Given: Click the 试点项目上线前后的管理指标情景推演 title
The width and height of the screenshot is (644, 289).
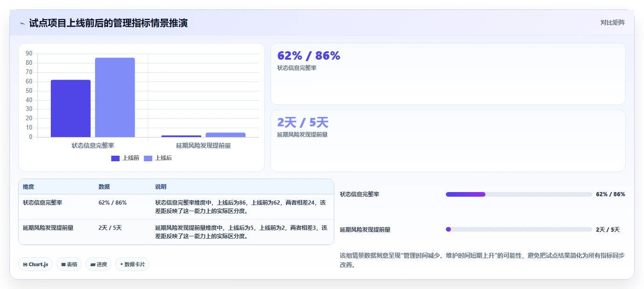Looking at the screenshot, I should pos(108,23).
